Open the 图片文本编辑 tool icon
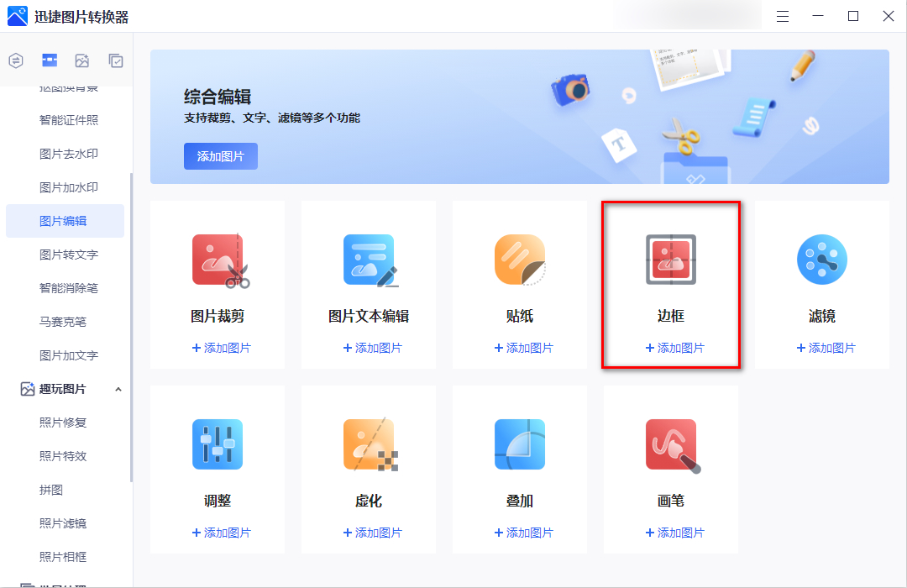The image size is (907, 588). coord(371,260)
